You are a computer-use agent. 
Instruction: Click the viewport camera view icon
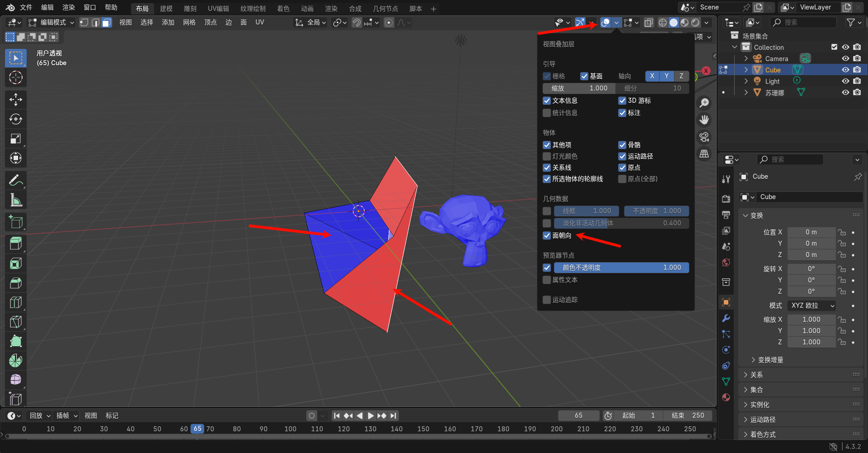coord(704,137)
